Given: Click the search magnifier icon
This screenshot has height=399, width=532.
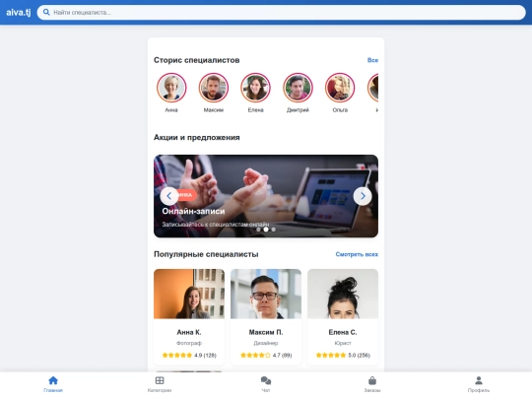Looking at the screenshot, I should tap(46, 13).
